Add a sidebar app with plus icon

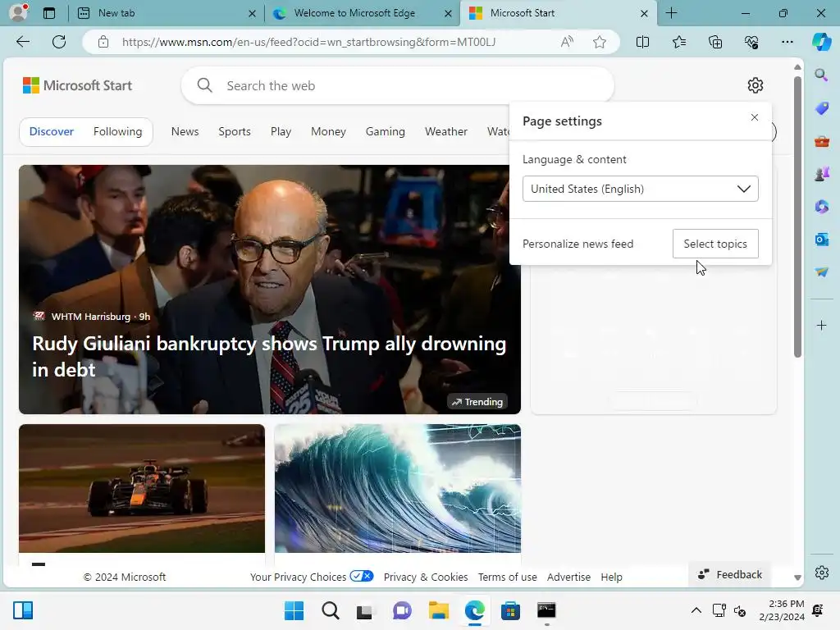pyautogui.click(x=821, y=325)
